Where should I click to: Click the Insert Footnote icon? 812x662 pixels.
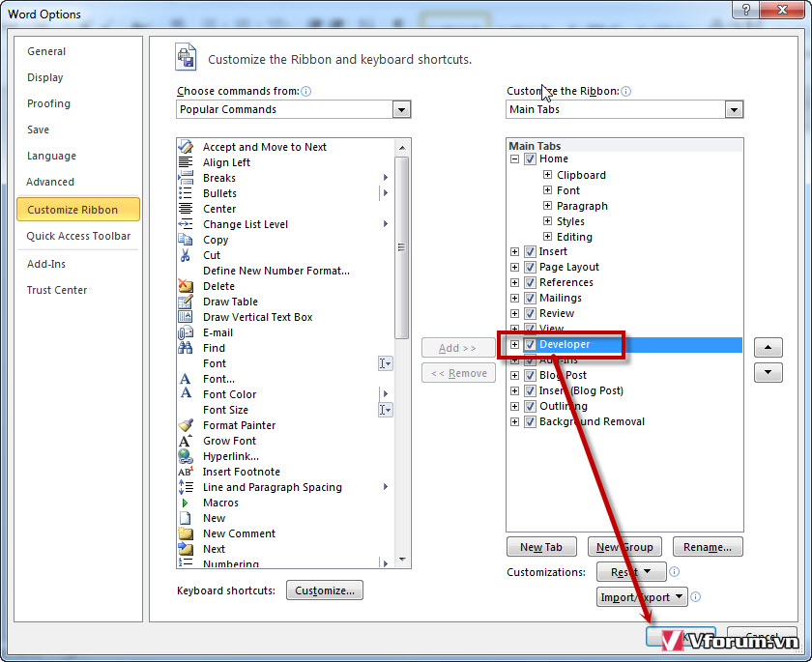[x=186, y=472]
